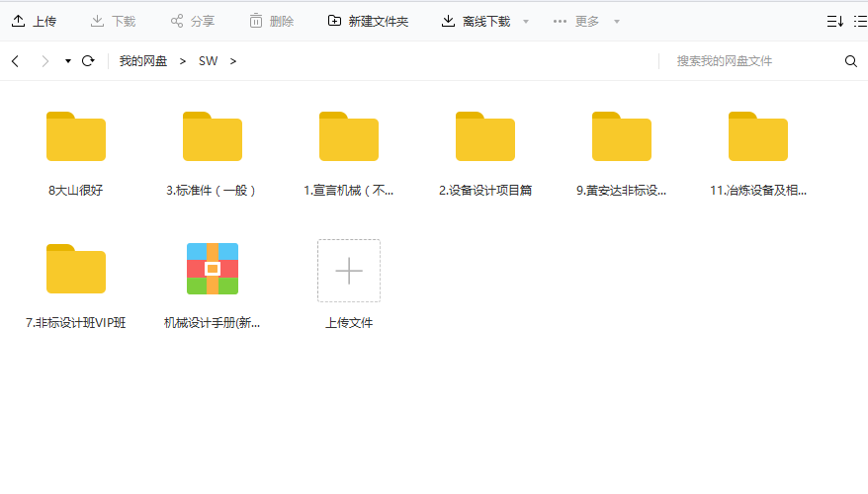Select the 7.非标设计班VIP班 folder icon
Image resolution: width=868 pixels, height=494 pixels.
click(x=76, y=269)
